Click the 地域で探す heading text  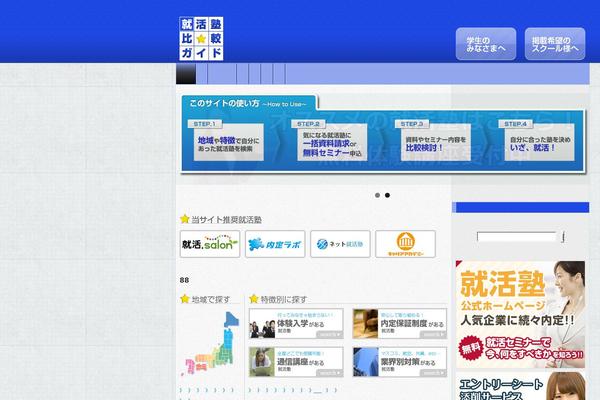click(211, 300)
